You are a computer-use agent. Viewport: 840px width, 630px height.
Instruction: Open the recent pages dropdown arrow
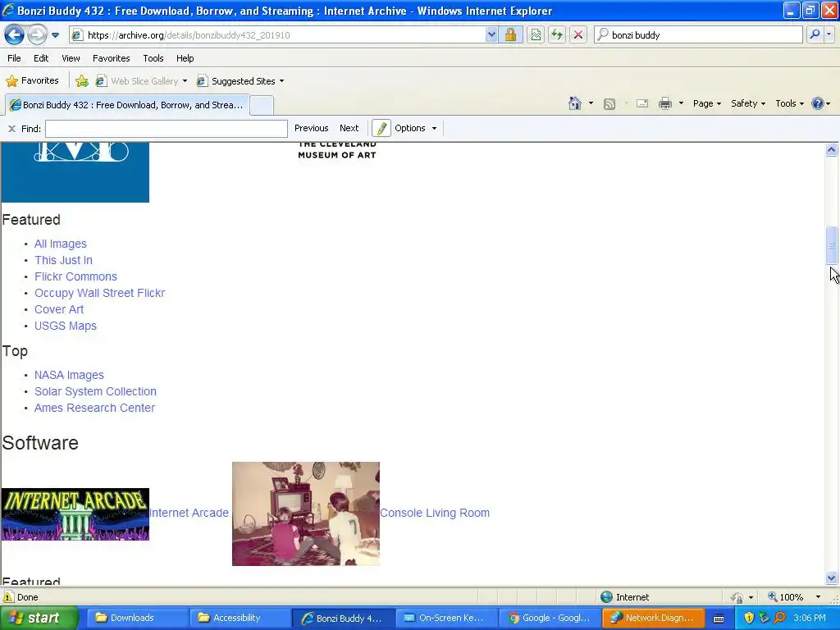tap(55, 35)
